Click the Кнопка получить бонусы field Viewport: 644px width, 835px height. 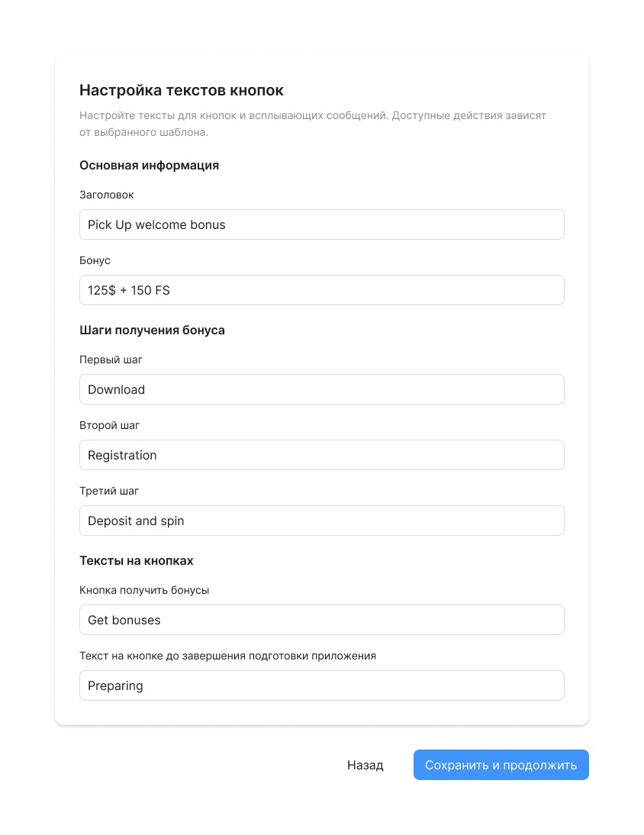click(x=321, y=620)
